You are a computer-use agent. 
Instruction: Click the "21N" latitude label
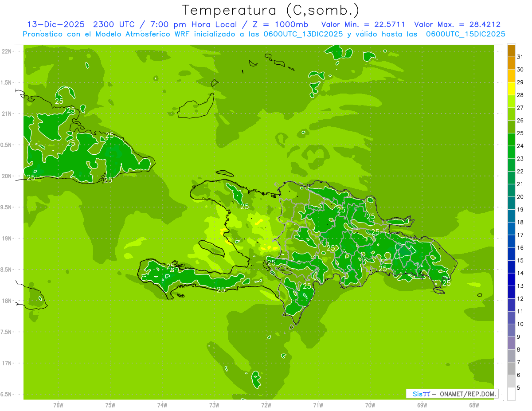click(x=8, y=114)
